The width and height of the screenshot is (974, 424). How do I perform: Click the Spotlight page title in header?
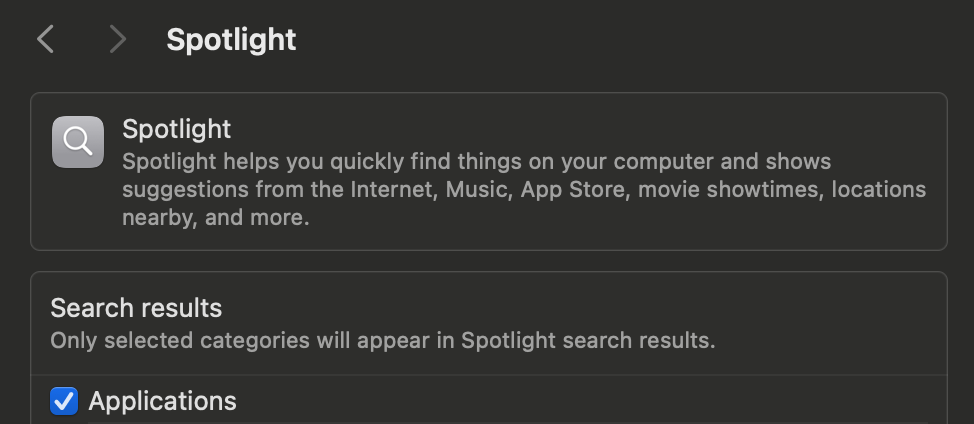pos(231,40)
